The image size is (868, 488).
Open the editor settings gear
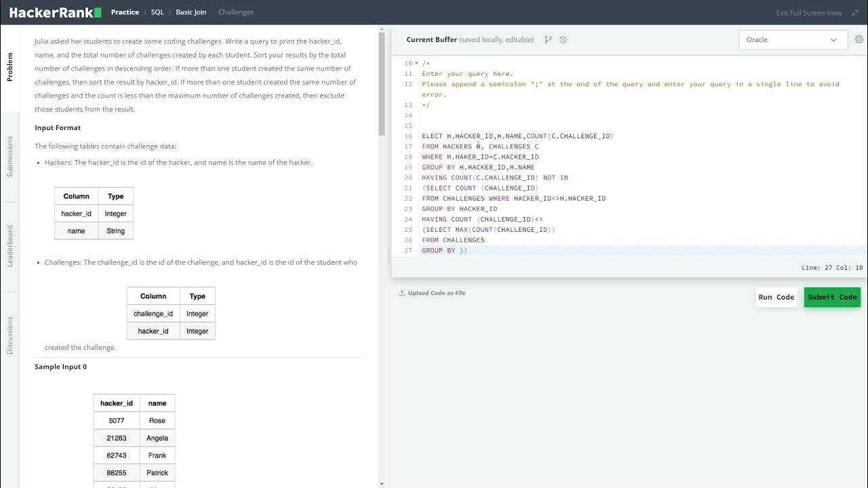(860, 39)
